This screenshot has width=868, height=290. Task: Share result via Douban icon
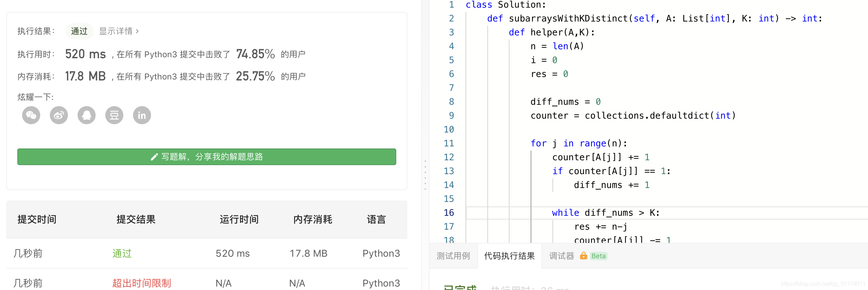click(114, 115)
